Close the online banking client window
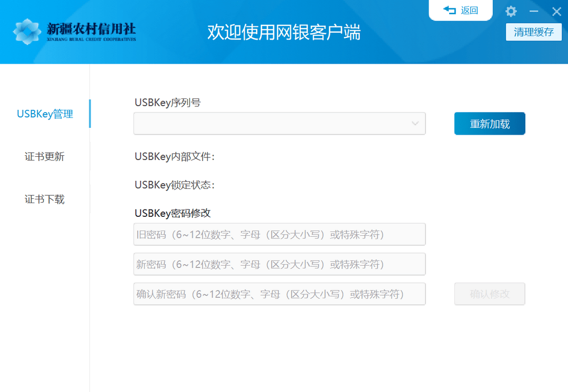Image resolution: width=568 pixels, height=392 pixels. [x=556, y=11]
